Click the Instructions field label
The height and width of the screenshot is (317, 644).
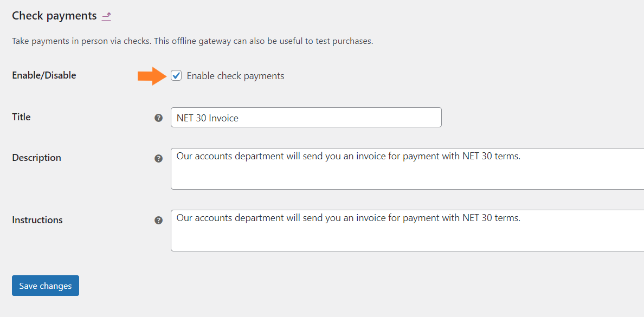point(37,220)
